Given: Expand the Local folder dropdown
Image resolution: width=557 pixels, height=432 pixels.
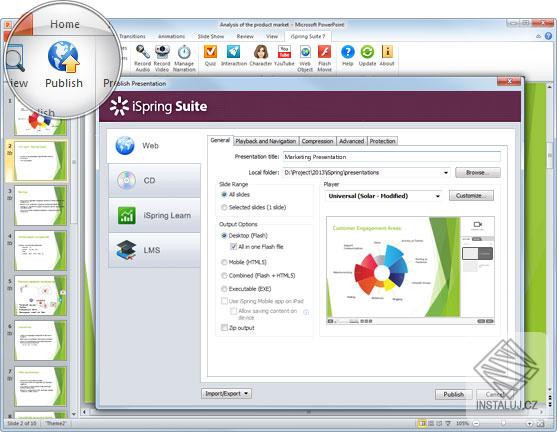Looking at the screenshot, I should (x=445, y=173).
